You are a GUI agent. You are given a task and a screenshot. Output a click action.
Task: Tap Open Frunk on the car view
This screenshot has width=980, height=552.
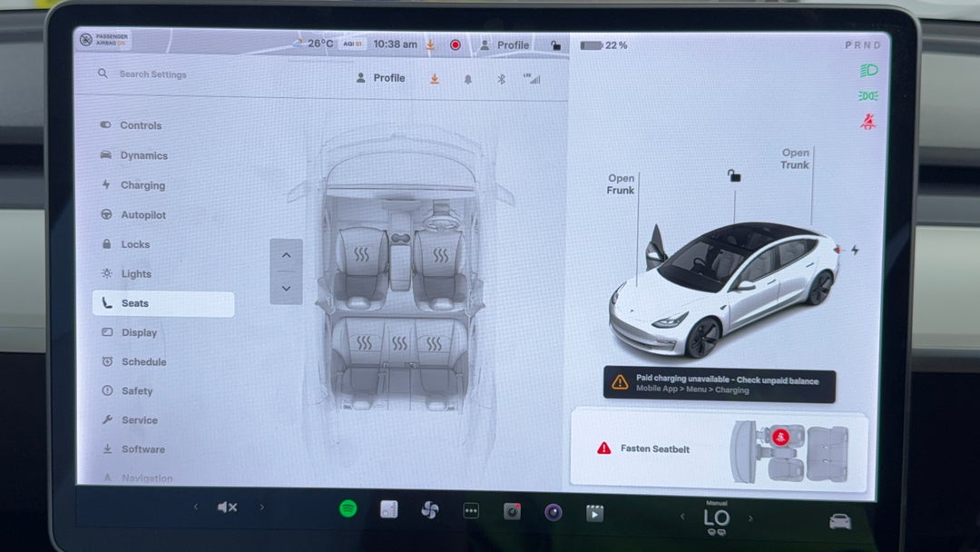pos(622,184)
